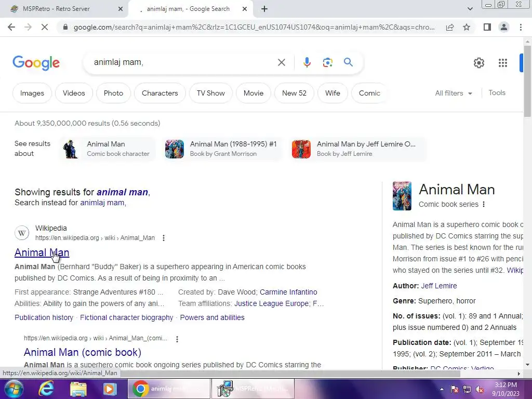
Task: Open the Justice League Europe link
Action: click(x=271, y=303)
